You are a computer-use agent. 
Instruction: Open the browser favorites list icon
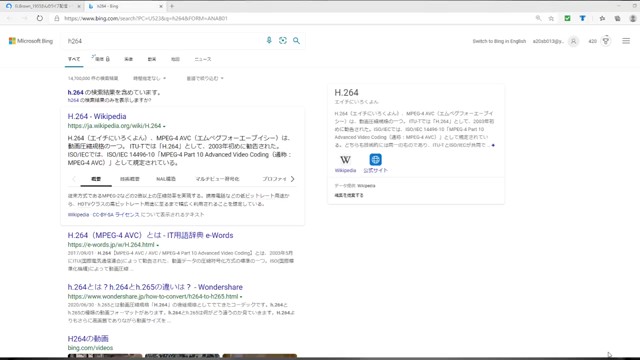tap(602, 18)
